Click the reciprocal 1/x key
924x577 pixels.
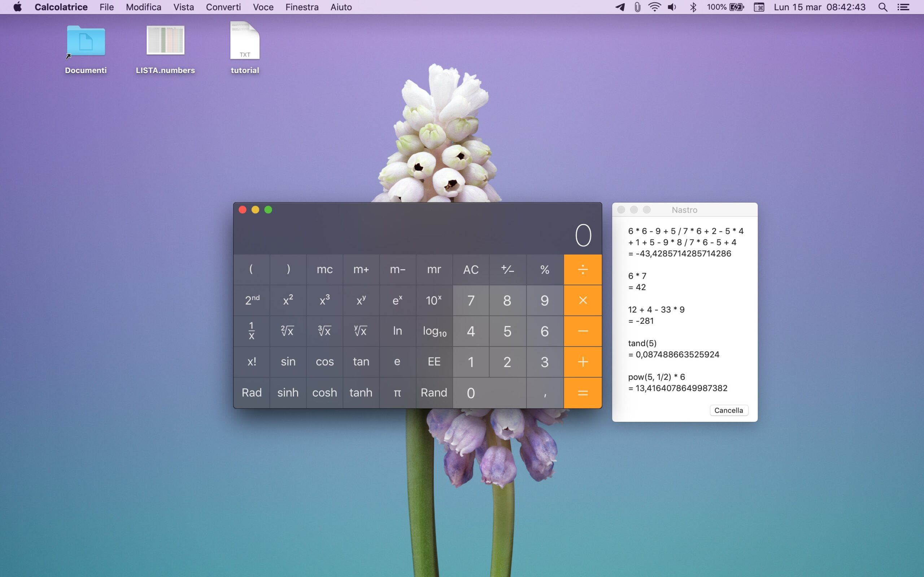point(251,331)
